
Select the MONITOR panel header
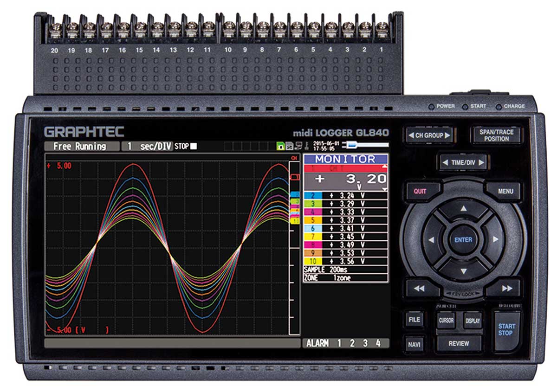[346, 159]
